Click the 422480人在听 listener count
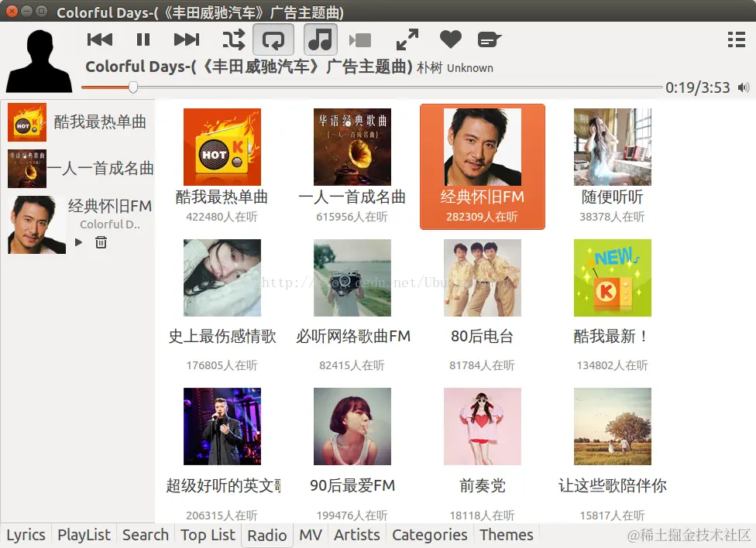The image size is (756, 548). [222, 217]
